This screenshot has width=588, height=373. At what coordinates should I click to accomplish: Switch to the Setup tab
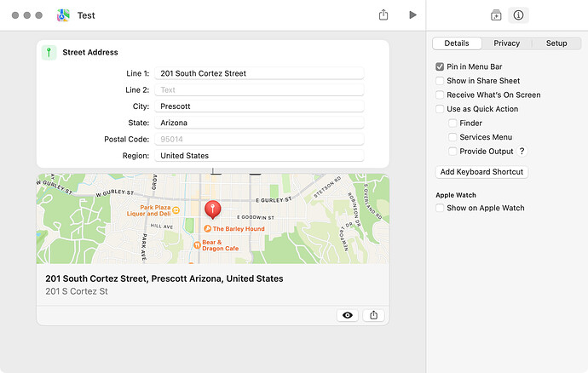coord(556,43)
